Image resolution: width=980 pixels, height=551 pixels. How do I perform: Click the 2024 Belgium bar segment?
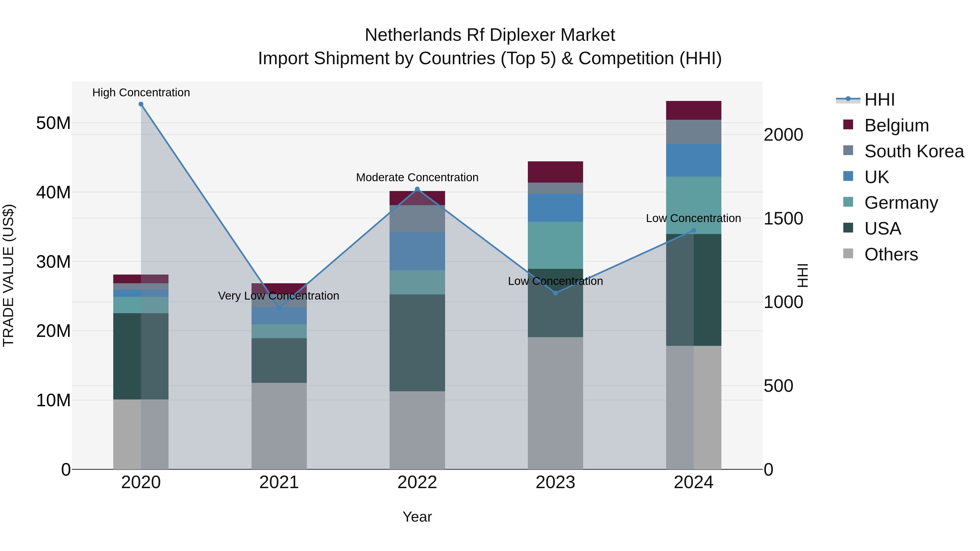[x=694, y=110]
